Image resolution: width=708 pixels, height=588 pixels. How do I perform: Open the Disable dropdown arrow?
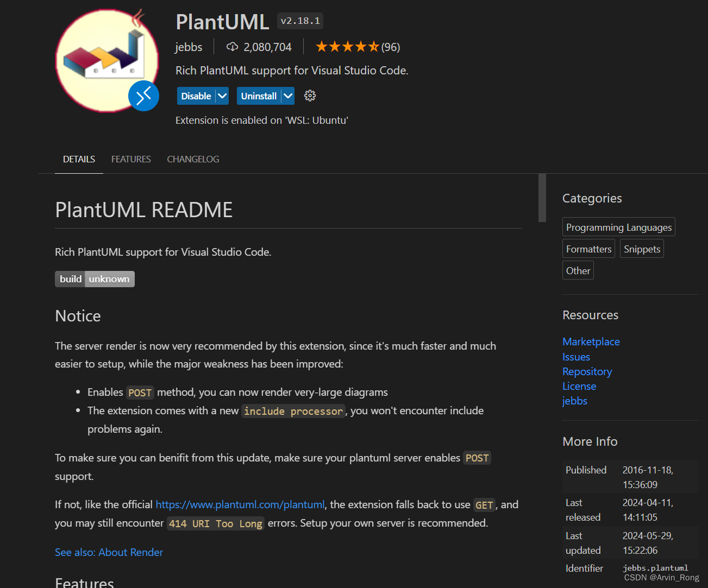click(x=222, y=96)
